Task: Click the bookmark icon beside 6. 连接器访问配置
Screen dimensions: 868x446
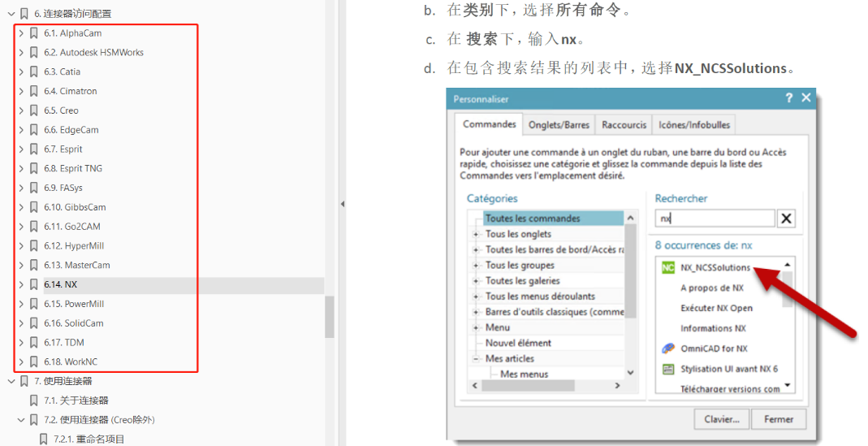Action: [24, 13]
